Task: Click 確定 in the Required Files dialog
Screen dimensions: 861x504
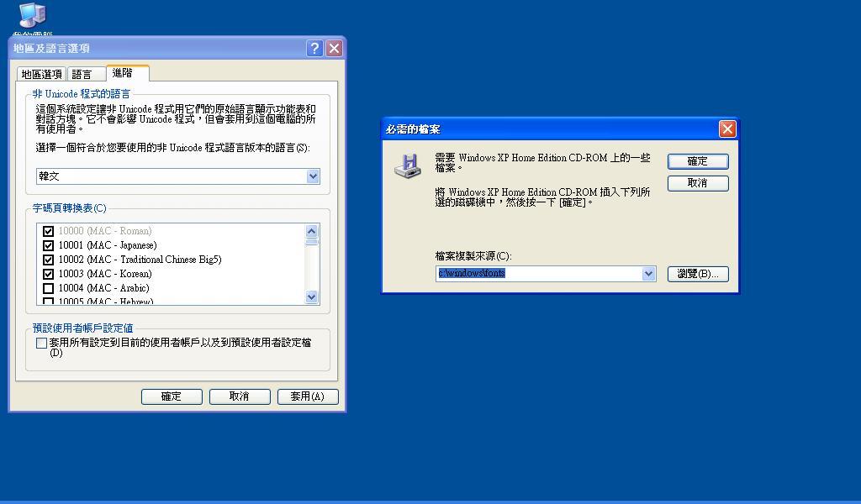Action: point(698,161)
